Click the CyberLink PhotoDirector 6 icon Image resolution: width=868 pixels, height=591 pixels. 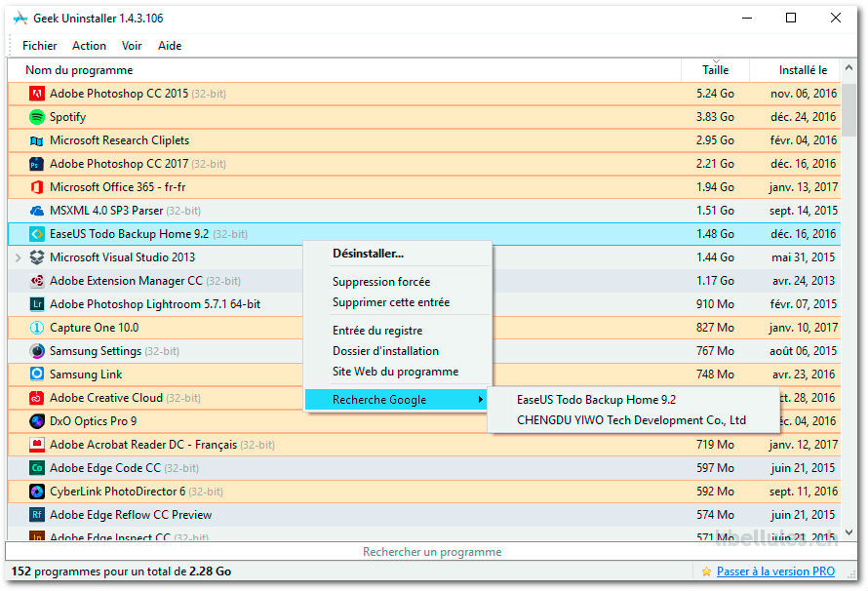[x=36, y=492]
